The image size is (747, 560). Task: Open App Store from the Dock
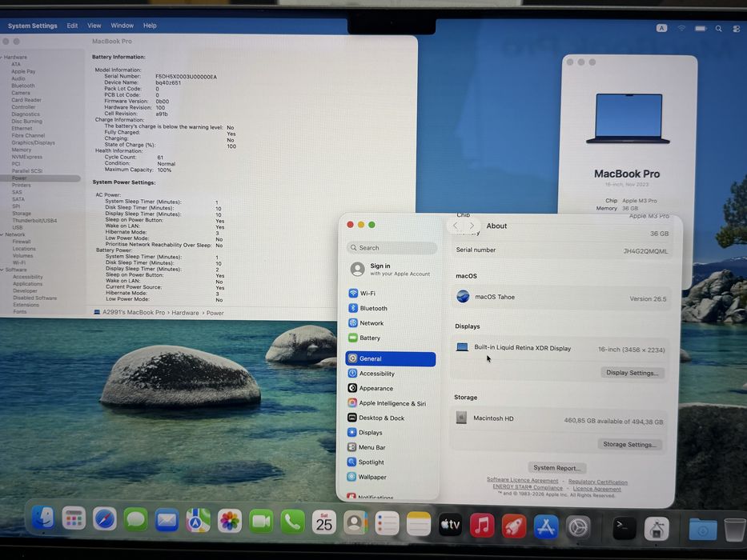pos(546,526)
